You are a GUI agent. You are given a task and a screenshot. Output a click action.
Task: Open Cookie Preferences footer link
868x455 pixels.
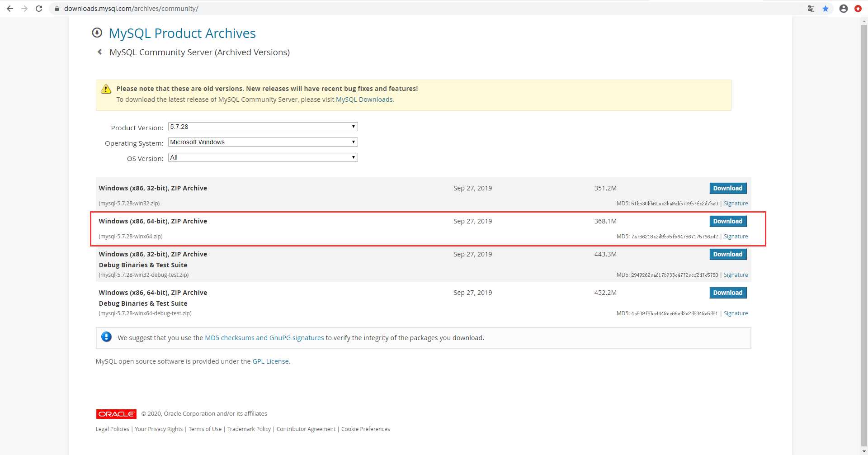coord(366,429)
